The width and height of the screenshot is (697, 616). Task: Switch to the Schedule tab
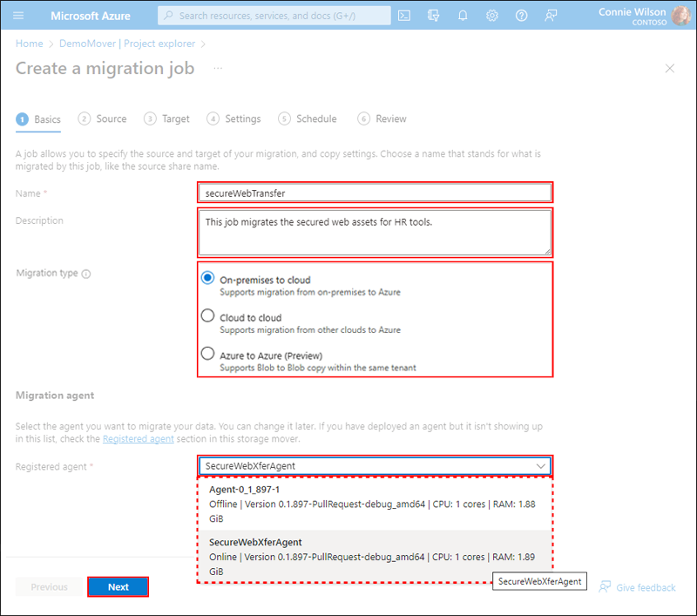pos(308,118)
